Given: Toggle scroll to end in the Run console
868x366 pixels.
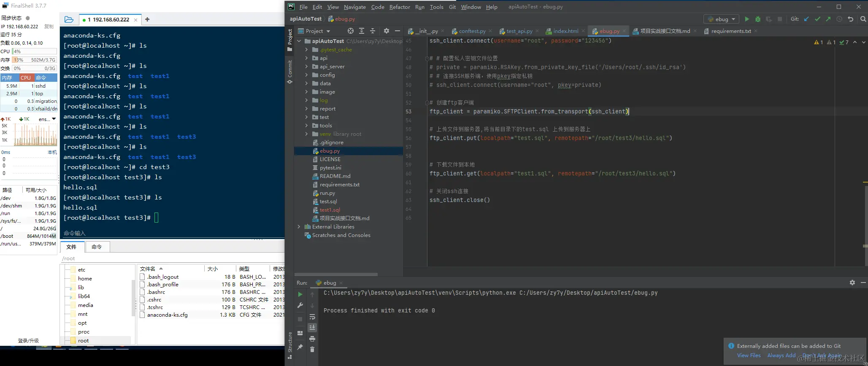Looking at the screenshot, I should (312, 328).
